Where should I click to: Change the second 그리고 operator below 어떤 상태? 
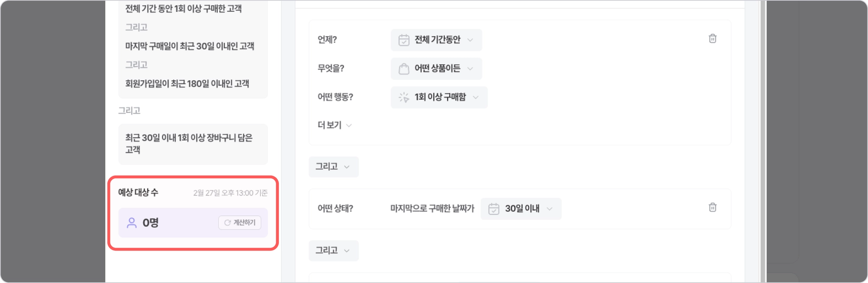click(333, 250)
